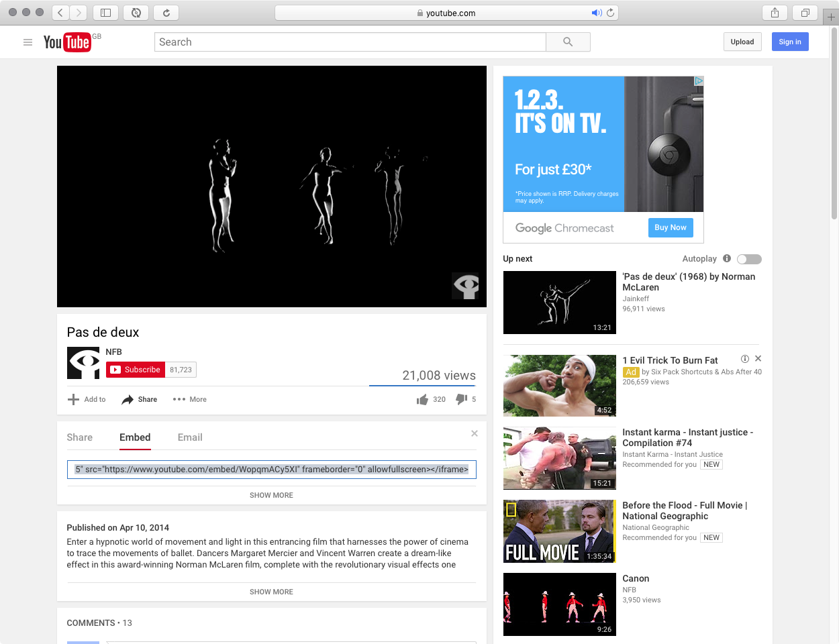
Task: Click in the YouTube search field
Action: click(350, 42)
